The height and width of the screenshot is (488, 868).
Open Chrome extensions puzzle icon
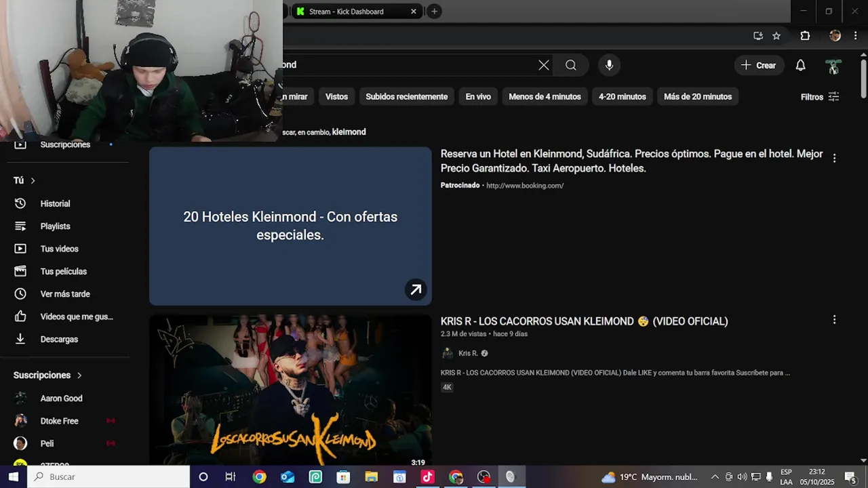pos(805,36)
